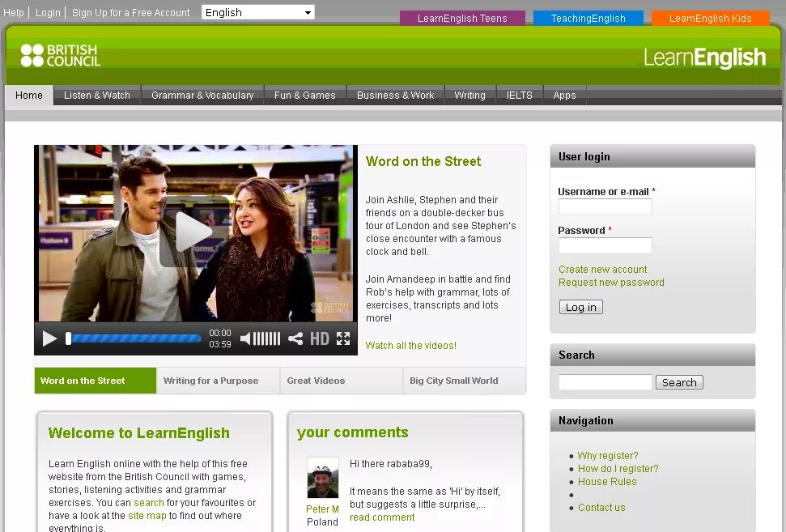Open the Grammar & Vocabulary menu
Viewport: 786px width, 532px height.
(x=202, y=96)
